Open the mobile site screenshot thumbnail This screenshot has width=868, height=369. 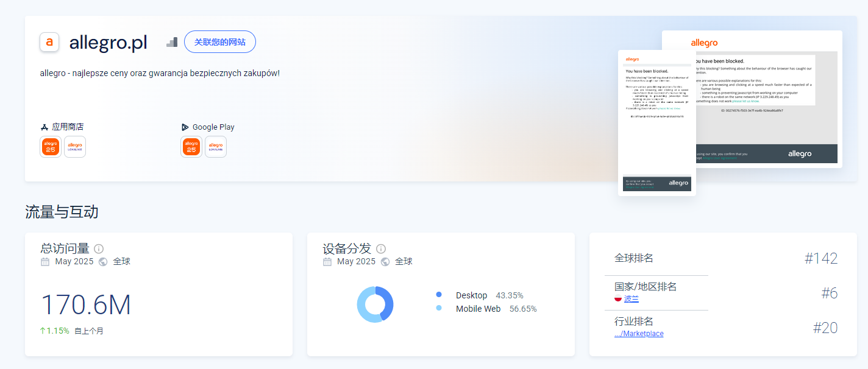(657, 123)
